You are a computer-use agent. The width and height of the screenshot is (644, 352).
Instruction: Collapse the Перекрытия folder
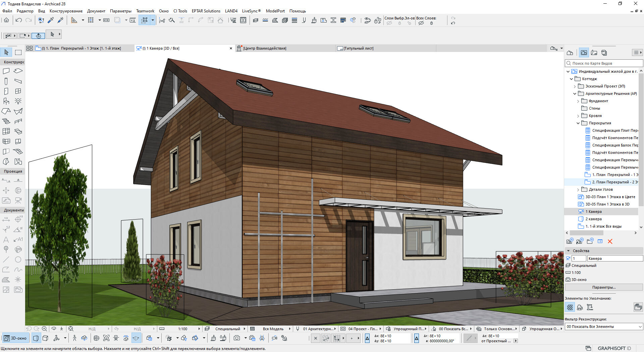click(x=578, y=123)
